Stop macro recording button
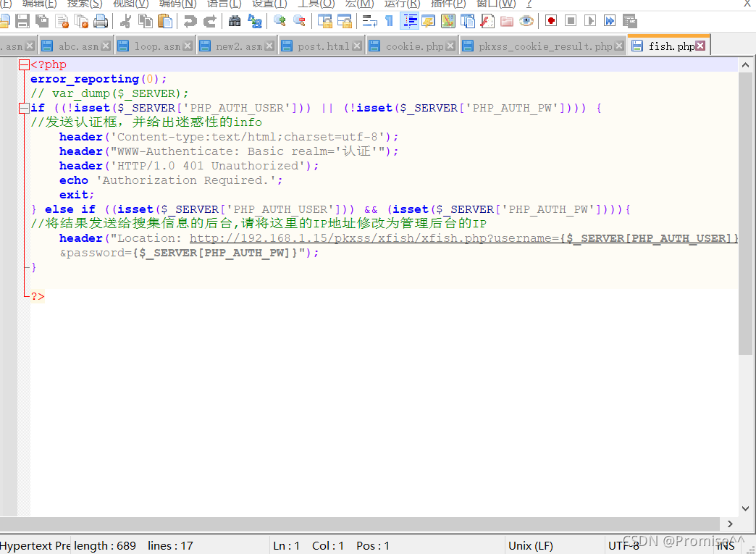 [571, 21]
